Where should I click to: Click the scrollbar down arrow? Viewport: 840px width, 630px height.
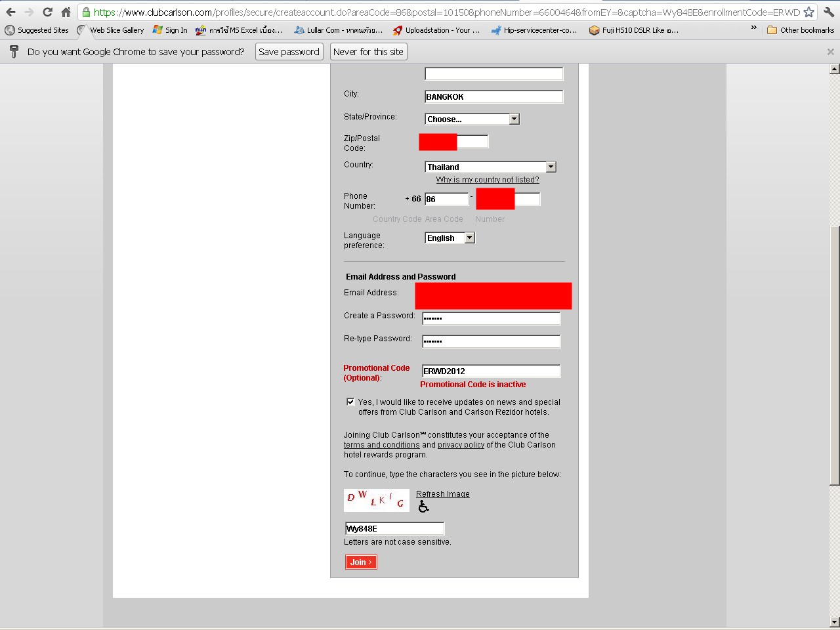coord(834,622)
